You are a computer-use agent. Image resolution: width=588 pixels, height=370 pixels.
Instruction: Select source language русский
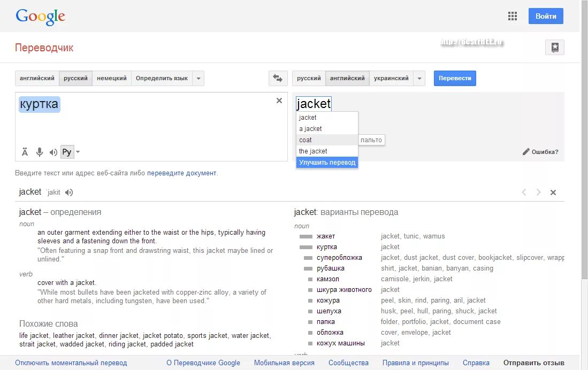coord(76,79)
